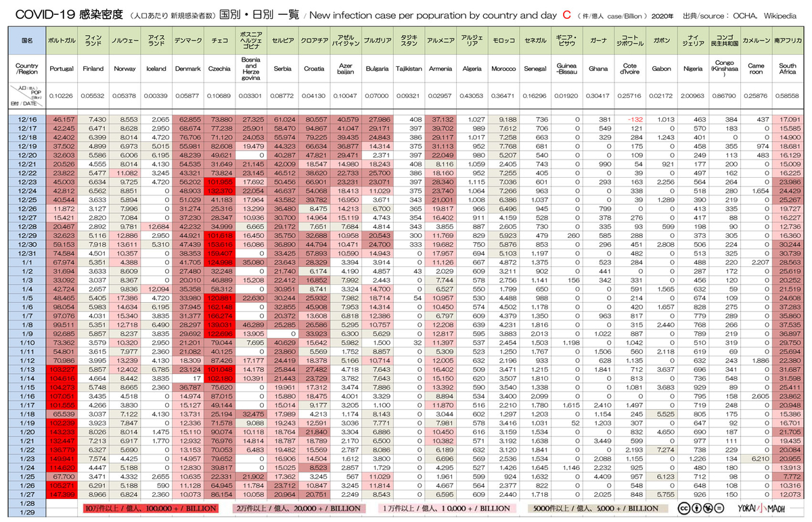Viewport: 812px width, 522px height.
Task: Select the 1/27 date row label
Action: click(27, 495)
